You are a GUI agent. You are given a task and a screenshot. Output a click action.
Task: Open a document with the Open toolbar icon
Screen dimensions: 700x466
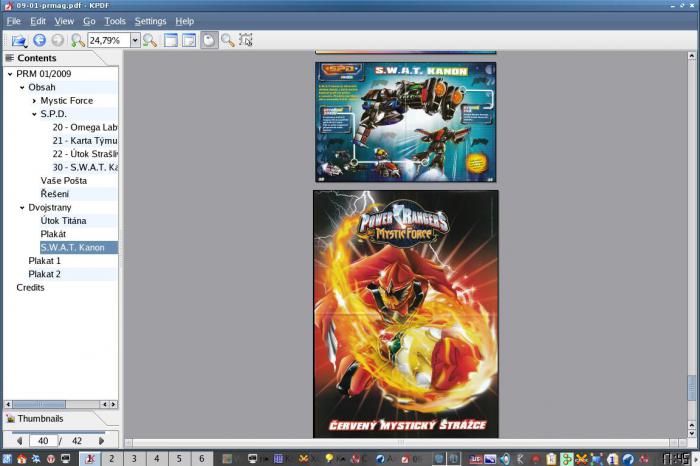[x=19, y=41]
